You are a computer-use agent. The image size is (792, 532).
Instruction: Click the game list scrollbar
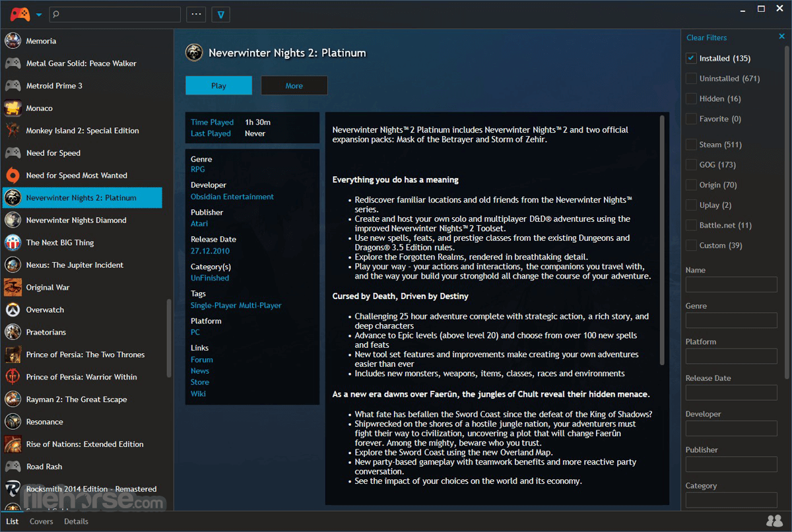(170, 339)
